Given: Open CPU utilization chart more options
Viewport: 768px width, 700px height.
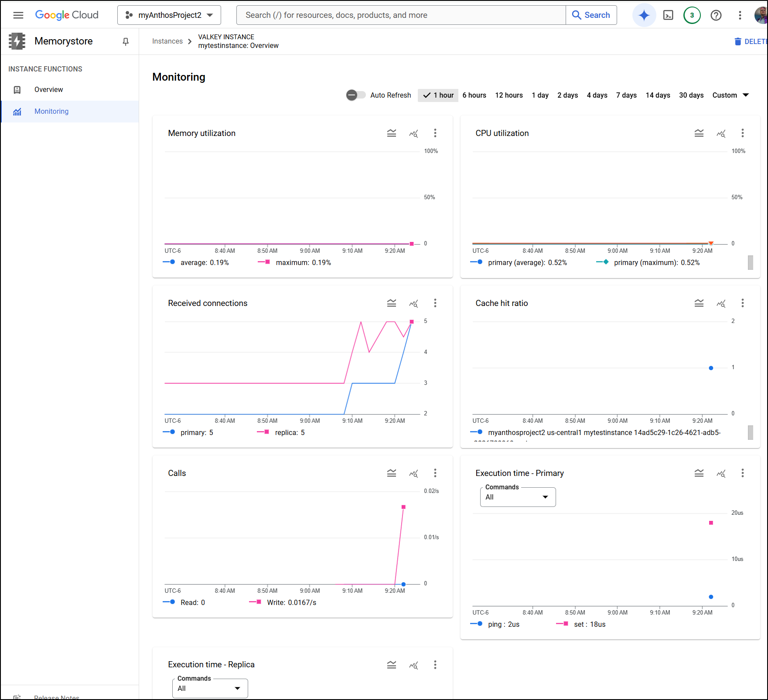Looking at the screenshot, I should [743, 133].
